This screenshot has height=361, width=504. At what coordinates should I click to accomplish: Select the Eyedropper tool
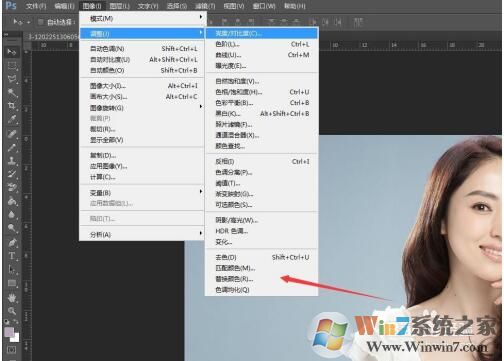[x=12, y=120]
